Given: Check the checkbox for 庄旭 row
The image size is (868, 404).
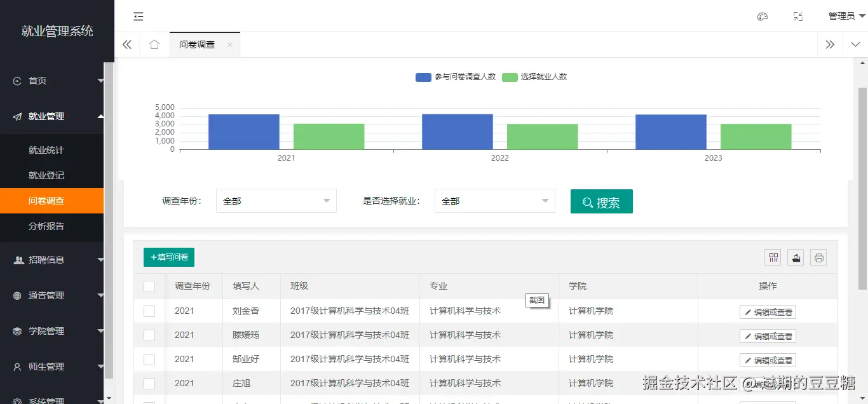Looking at the screenshot, I should tap(149, 383).
